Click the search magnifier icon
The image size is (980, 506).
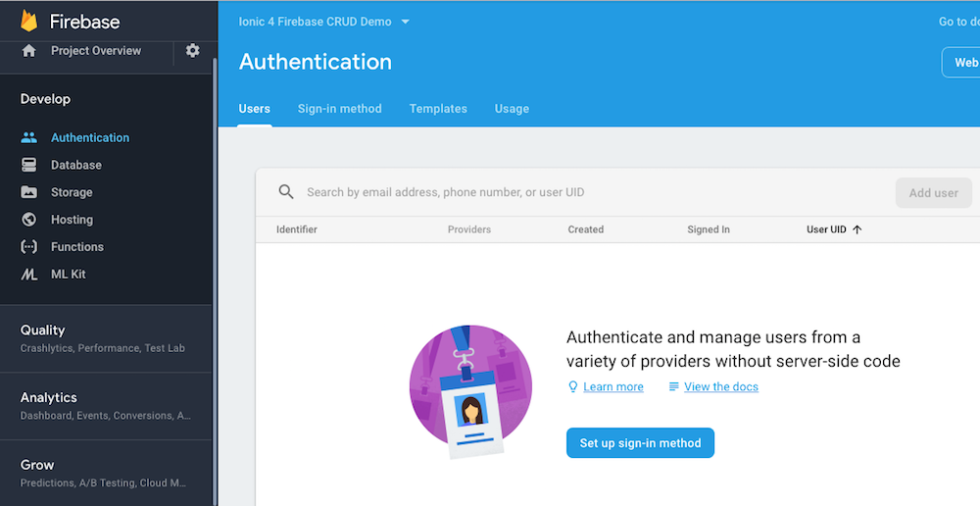click(x=286, y=192)
